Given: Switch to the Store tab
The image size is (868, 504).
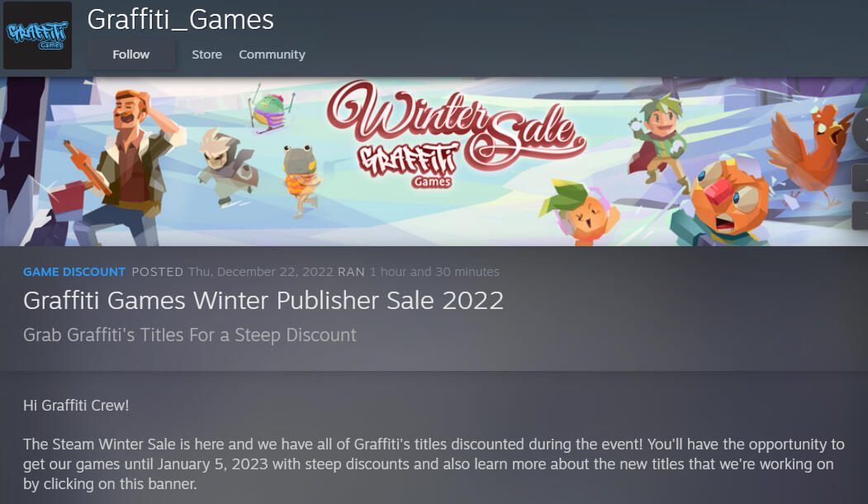Looking at the screenshot, I should (x=207, y=55).
